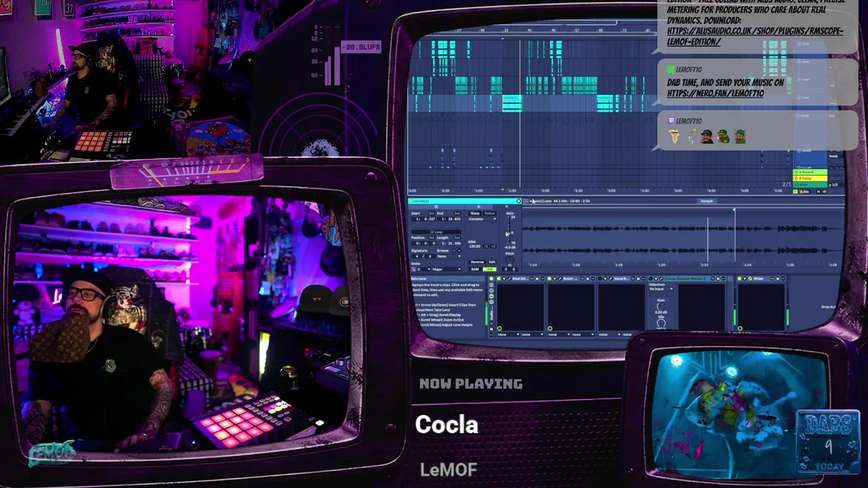This screenshot has width=868, height=488.
Task: Click the Wider device hot-swap icon
Action: pyautogui.click(x=772, y=279)
